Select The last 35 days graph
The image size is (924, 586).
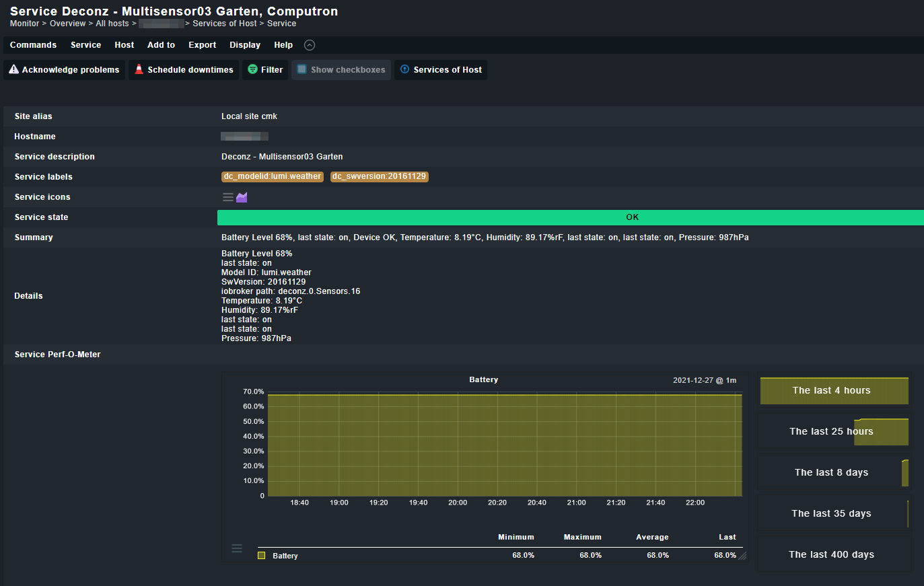[834, 514]
